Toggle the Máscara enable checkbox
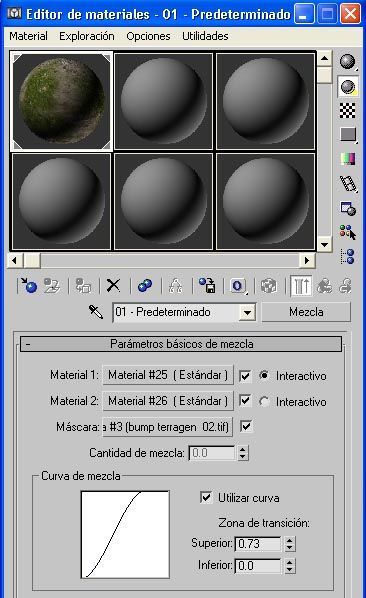 pyautogui.click(x=246, y=426)
